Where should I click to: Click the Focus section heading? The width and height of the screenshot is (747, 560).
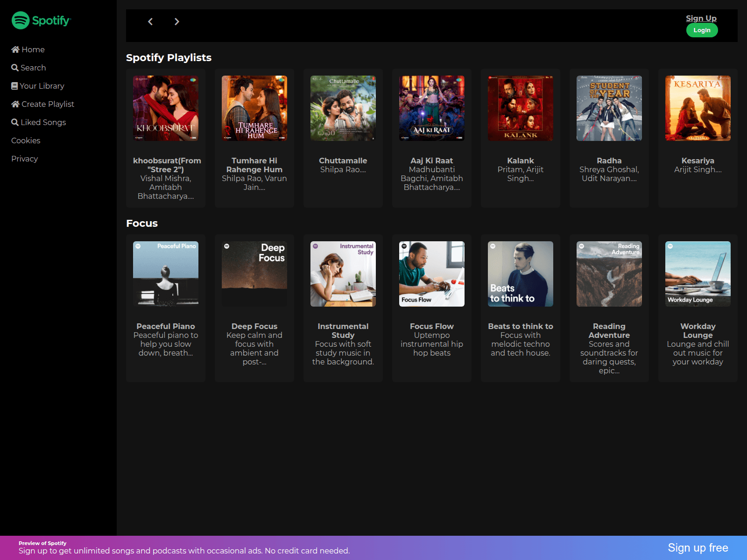[x=142, y=223]
